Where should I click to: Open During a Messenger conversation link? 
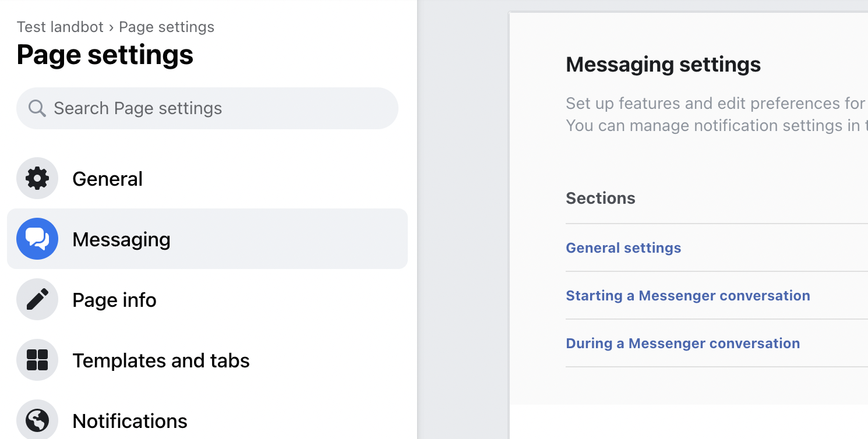tap(683, 343)
